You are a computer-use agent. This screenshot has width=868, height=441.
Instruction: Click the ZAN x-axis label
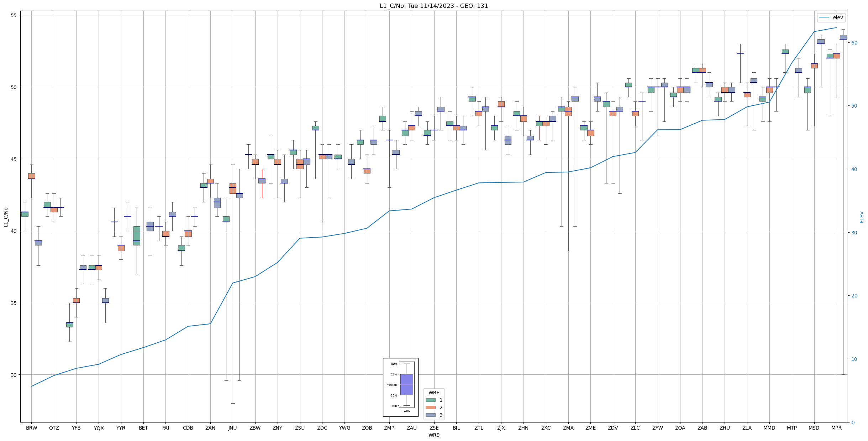pos(210,428)
